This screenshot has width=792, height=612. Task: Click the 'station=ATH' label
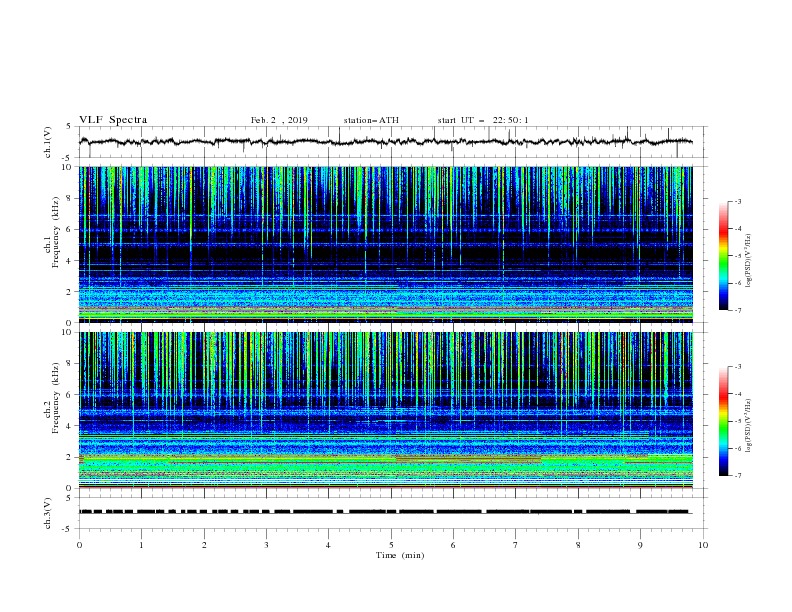[371, 120]
